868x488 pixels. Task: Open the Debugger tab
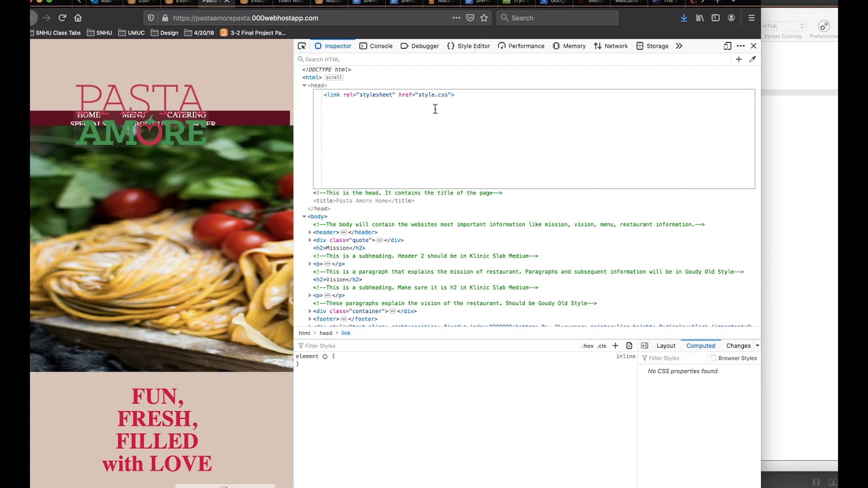420,46
